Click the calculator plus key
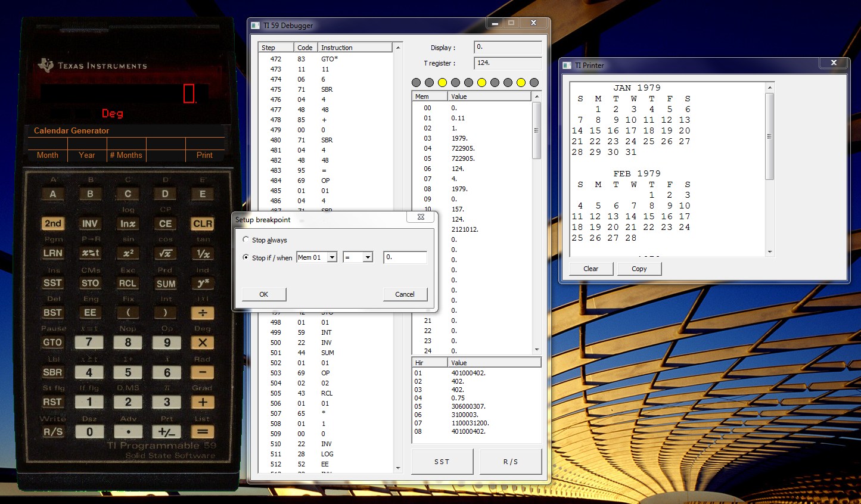Screen dimensions: 861x504 click(203, 402)
